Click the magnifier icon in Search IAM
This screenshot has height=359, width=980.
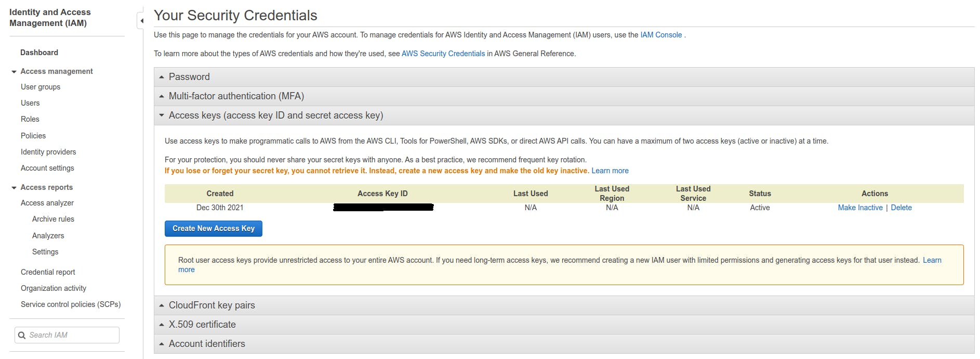tap(22, 335)
